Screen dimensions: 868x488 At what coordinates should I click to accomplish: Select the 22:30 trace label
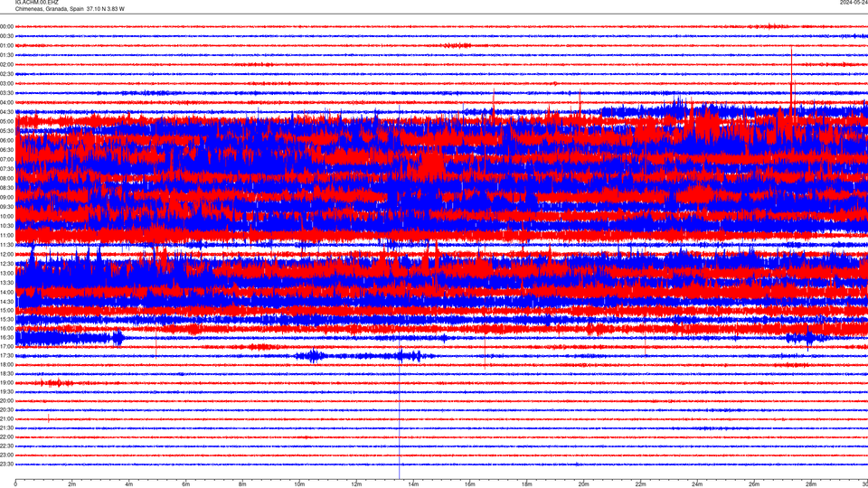[6, 446]
